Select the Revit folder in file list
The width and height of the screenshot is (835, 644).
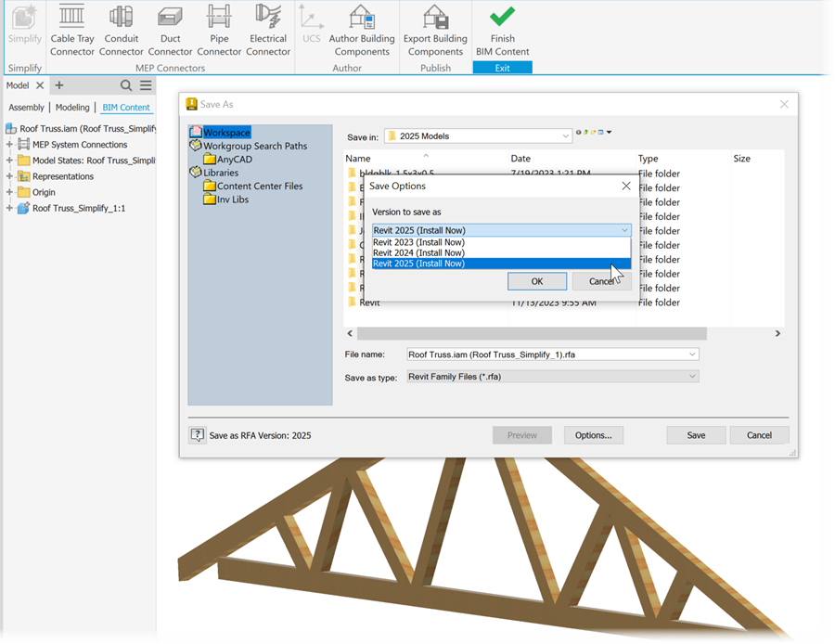369,303
